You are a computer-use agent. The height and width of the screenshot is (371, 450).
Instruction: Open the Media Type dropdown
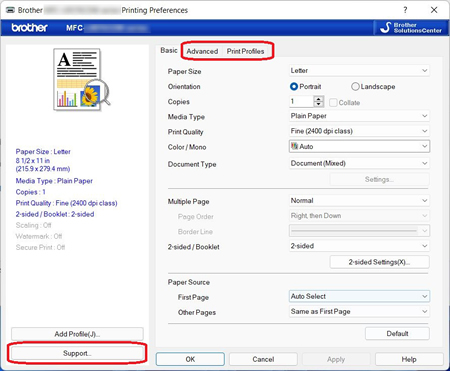pyautogui.click(x=359, y=116)
